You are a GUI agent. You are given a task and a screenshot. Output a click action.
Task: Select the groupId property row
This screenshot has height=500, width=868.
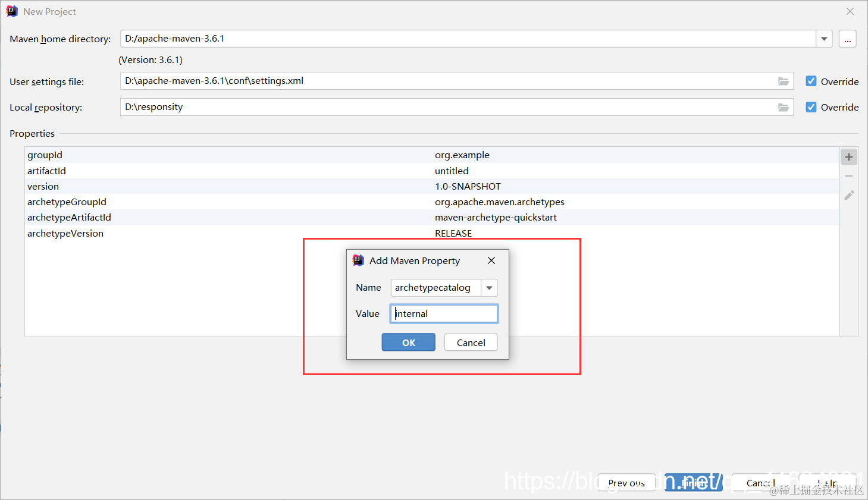coord(432,155)
